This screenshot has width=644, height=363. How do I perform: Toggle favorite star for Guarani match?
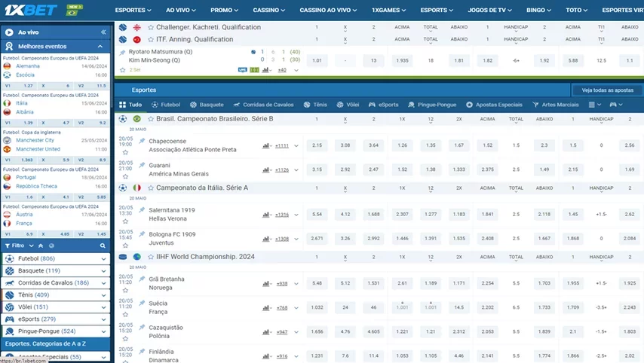[125, 177]
